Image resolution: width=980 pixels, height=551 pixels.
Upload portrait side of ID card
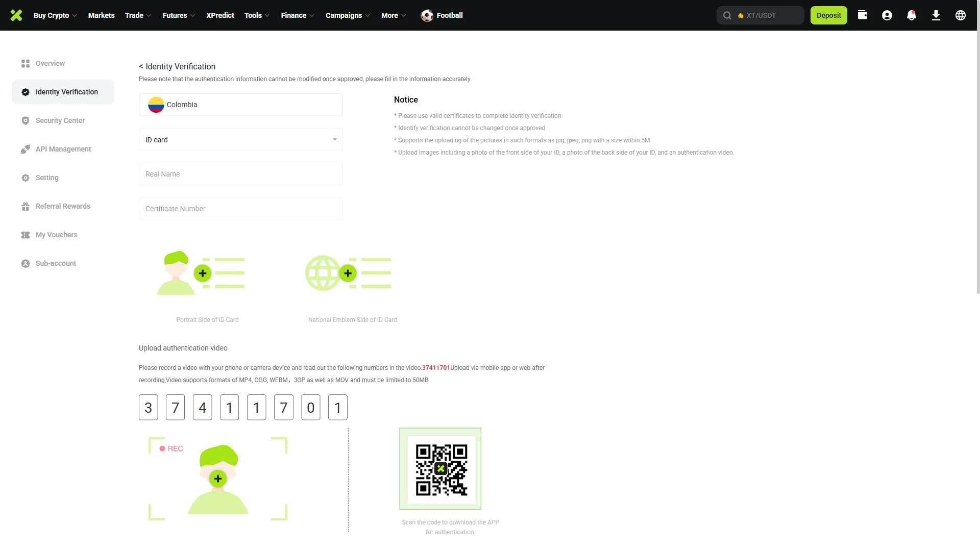(x=203, y=273)
